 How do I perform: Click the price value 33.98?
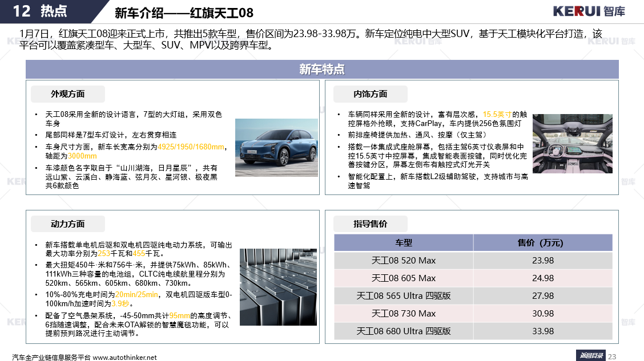(x=543, y=331)
